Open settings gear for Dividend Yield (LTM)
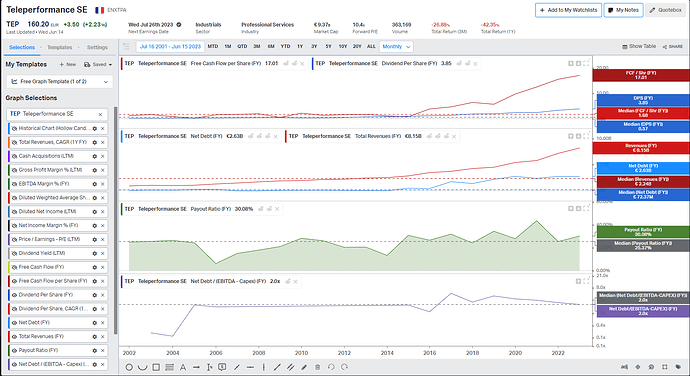The image size is (690, 376). (94, 253)
